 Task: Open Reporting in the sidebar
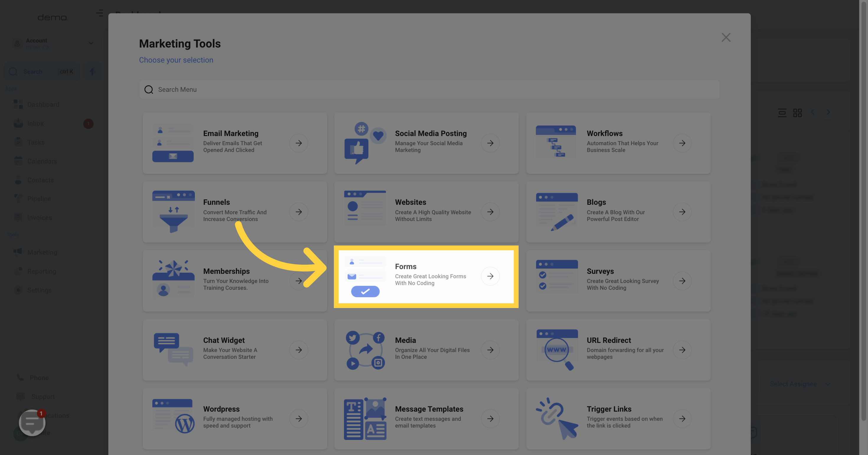(x=41, y=271)
